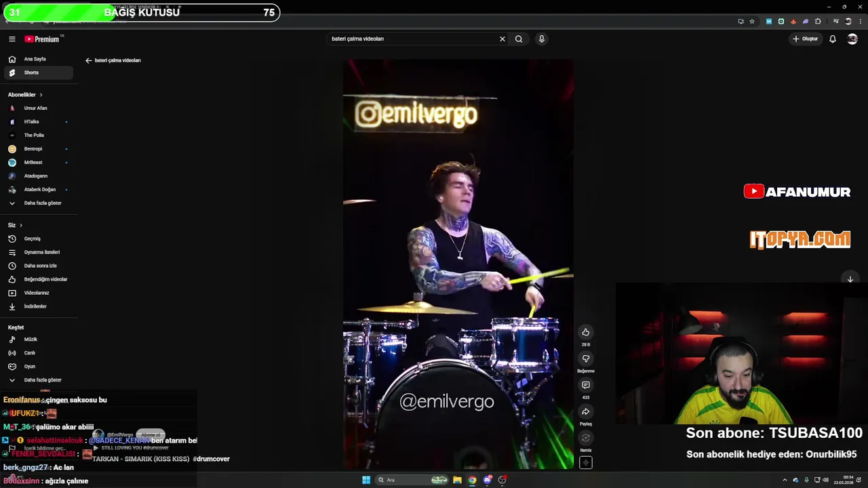This screenshot has height=488, width=868.
Task: Select Shorts in sidebar
Action: 39,73
